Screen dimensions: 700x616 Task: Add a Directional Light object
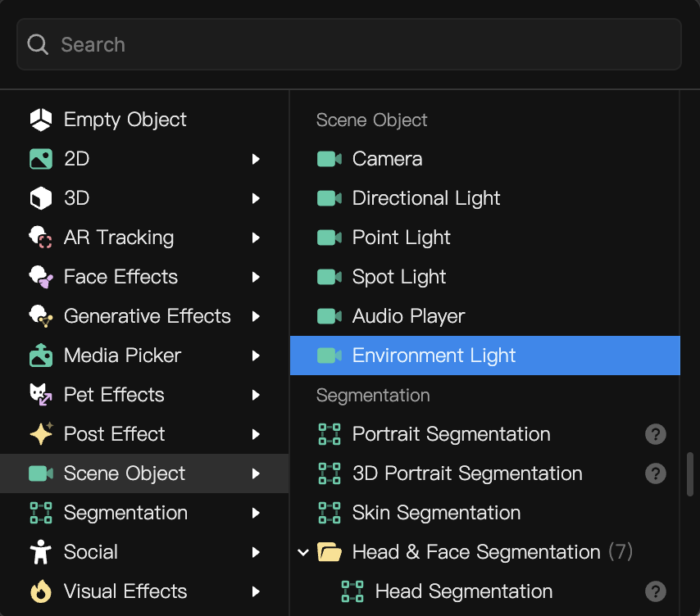pyautogui.click(x=484, y=198)
